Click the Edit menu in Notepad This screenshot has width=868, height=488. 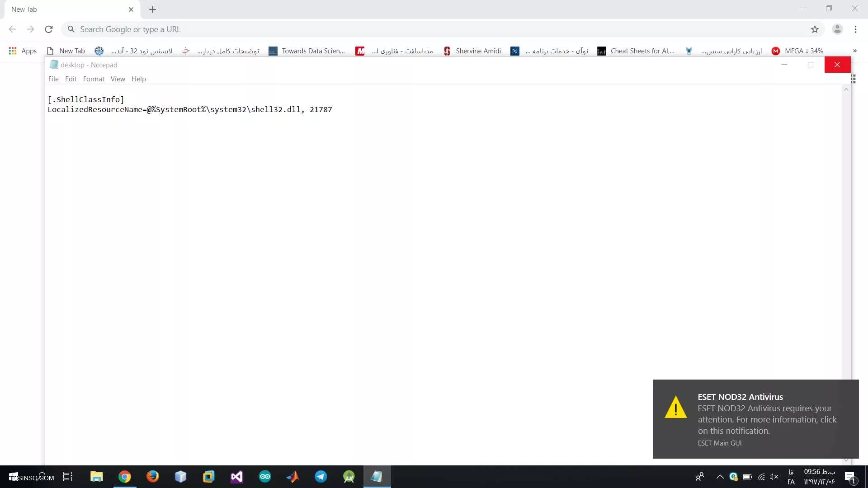(71, 78)
